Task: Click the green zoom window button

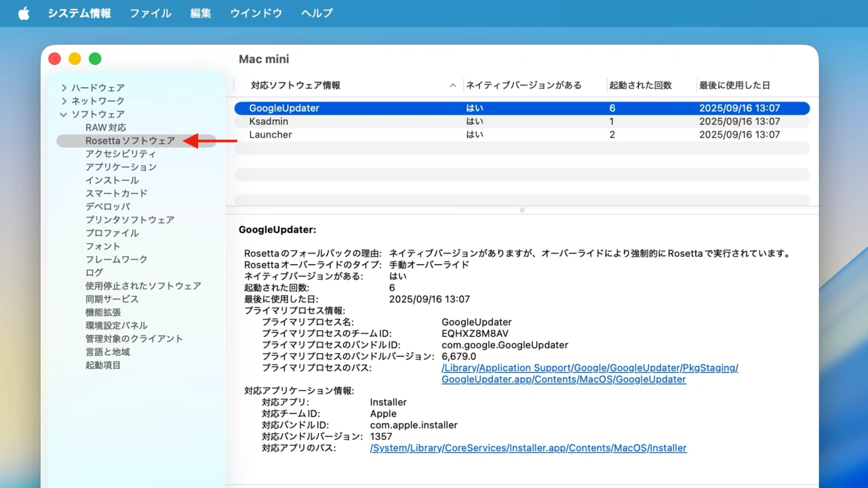Action: point(95,59)
